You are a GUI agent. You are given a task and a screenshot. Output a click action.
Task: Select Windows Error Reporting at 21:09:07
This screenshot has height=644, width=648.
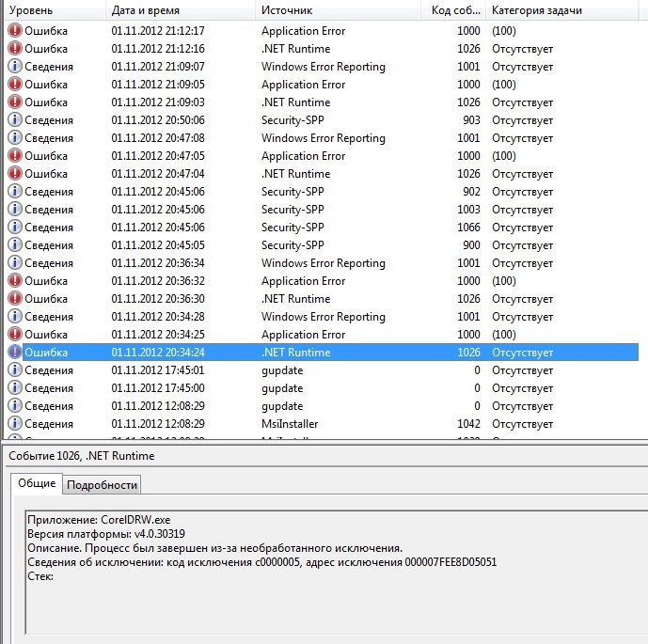coord(324,67)
